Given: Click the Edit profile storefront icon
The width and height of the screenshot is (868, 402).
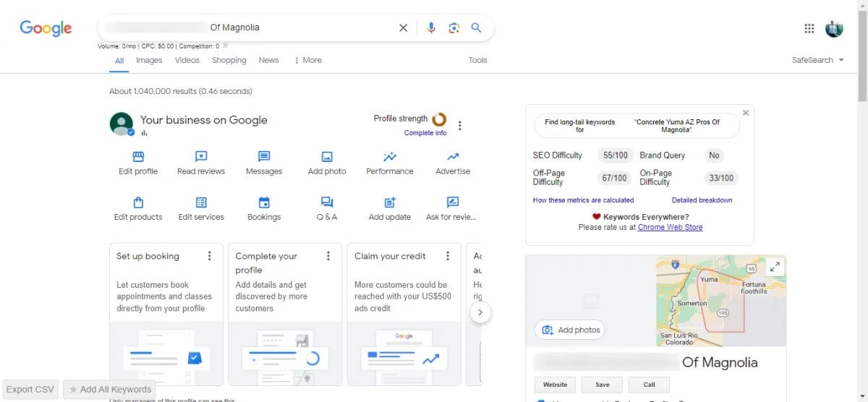Looking at the screenshot, I should coord(137,157).
